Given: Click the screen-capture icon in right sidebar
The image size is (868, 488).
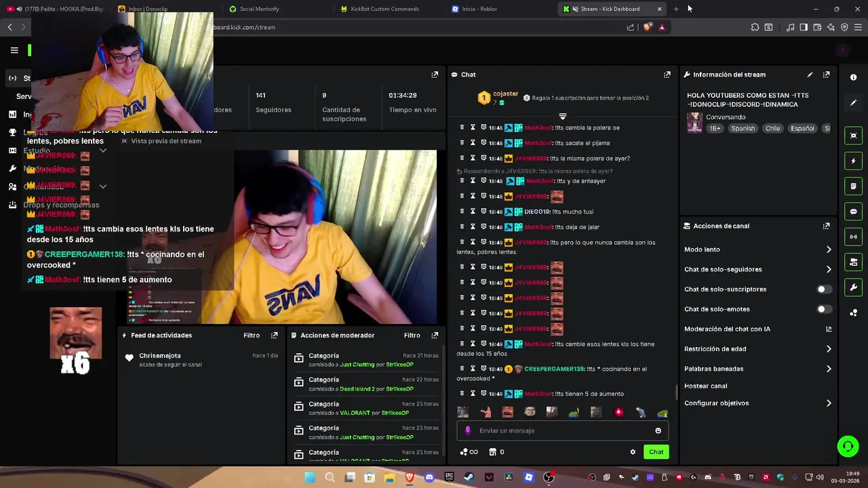Looking at the screenshot, I should (853, 136).
